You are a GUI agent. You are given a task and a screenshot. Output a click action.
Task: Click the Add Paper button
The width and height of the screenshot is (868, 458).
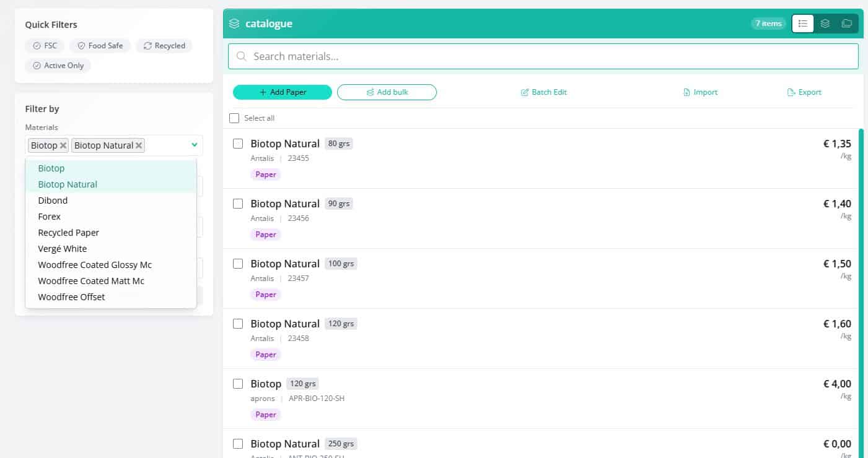(x=283, y=92)
